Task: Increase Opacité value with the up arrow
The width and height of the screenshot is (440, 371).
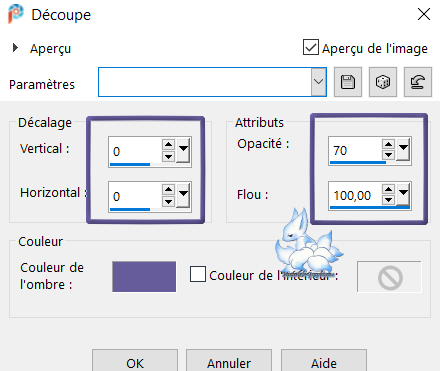Action: (388, 144)
